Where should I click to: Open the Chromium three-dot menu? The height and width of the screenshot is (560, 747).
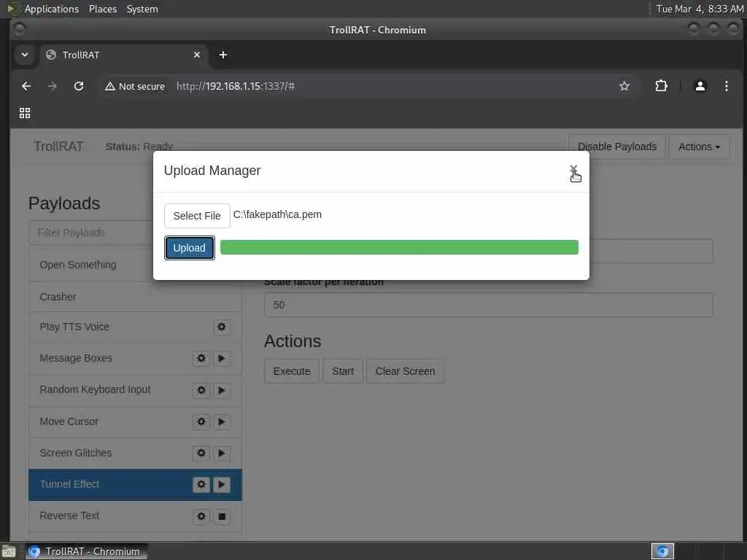click(x=726, y=86)
